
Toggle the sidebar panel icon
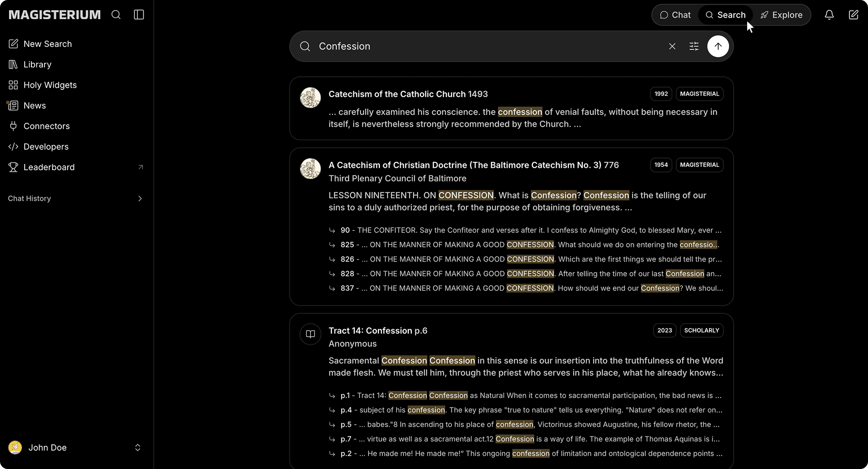coord(139,15)
